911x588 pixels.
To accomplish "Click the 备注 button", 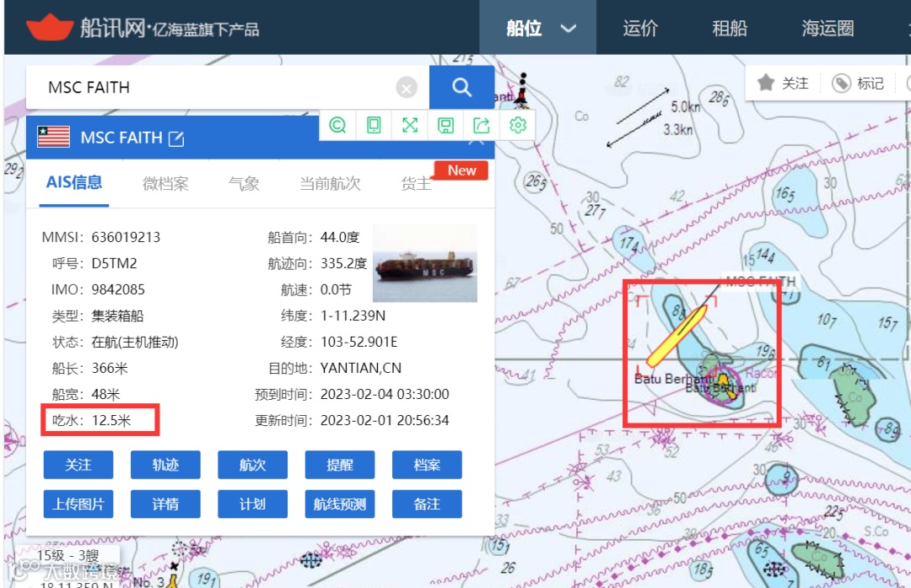I will (x=427, y=504).
